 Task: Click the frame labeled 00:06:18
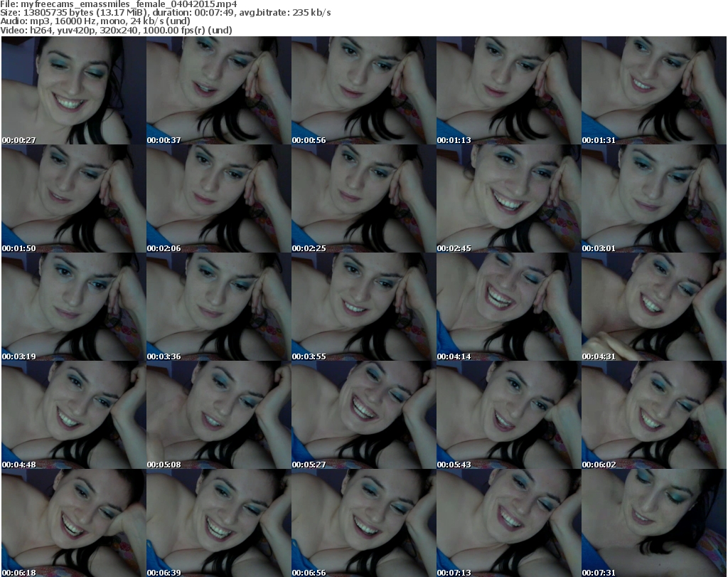[73, 523]
